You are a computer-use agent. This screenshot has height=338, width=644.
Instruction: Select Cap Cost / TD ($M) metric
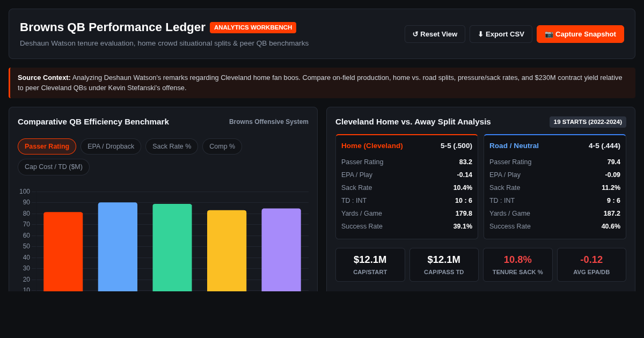[x=54, y=167]
